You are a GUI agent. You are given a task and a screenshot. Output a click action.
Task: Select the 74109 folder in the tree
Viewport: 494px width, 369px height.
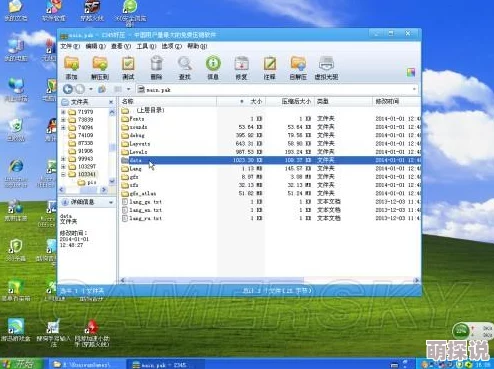[x=81, y=135]
